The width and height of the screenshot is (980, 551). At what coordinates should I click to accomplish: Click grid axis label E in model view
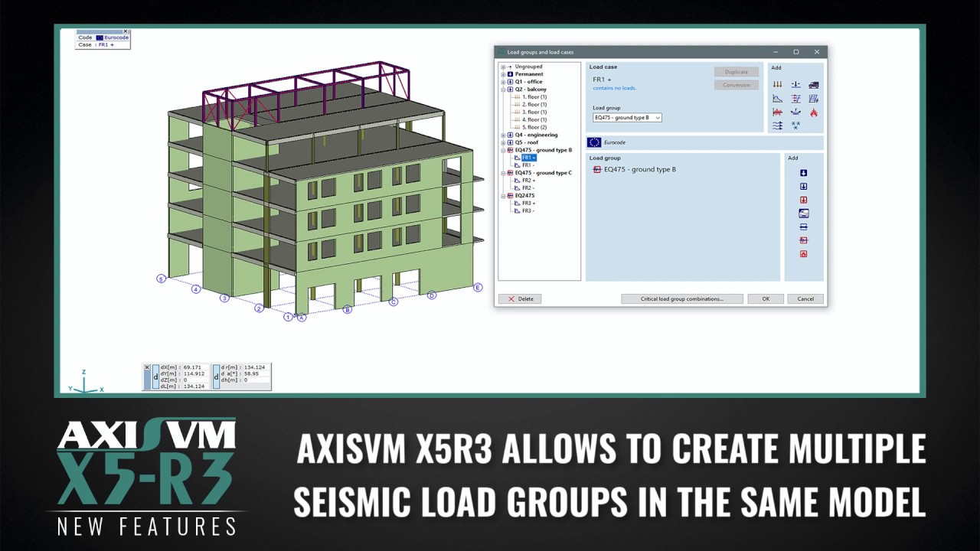point(478,288)
